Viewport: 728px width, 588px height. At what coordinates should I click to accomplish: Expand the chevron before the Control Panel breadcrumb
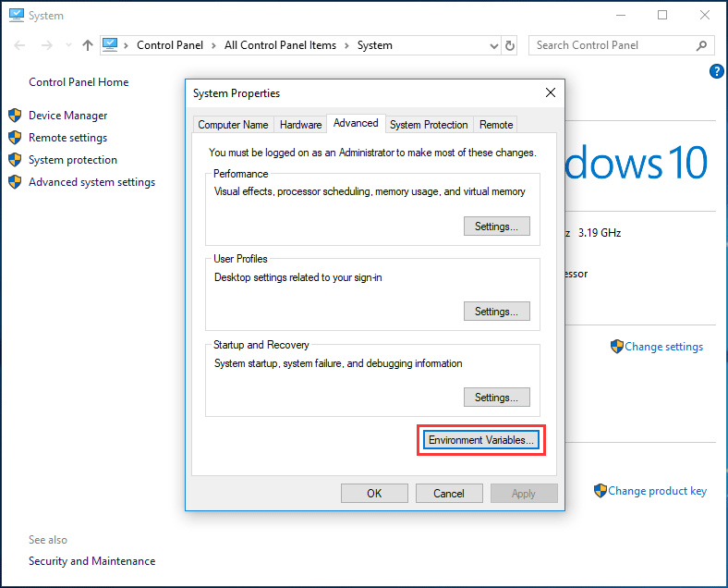tap(126, 45)
